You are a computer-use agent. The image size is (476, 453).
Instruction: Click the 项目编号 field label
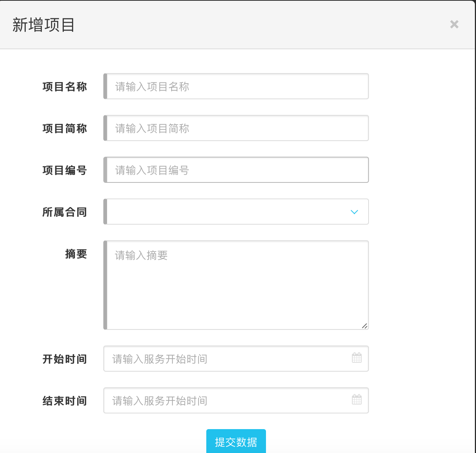65,170
